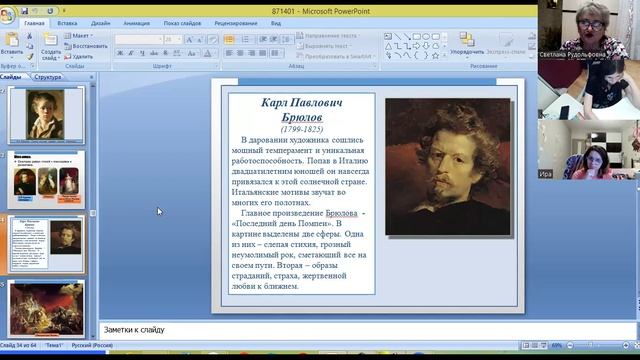Viewport: 640px width, 360px height.
Task: Align text right
Action: tap(251, 53)
